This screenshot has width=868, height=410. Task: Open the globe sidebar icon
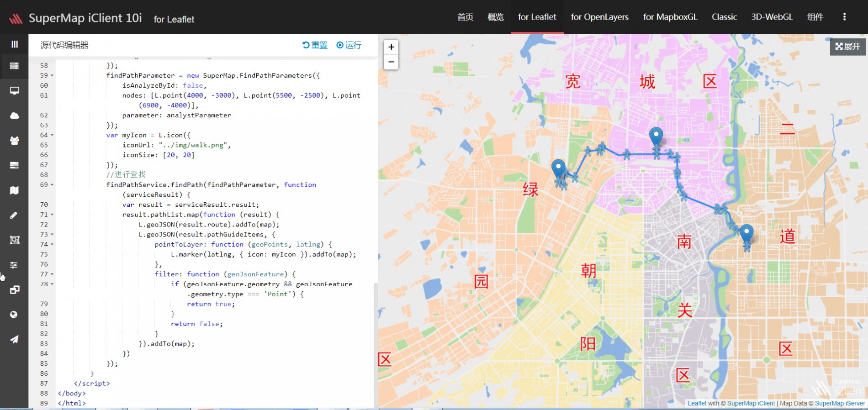tap(14, 315)
